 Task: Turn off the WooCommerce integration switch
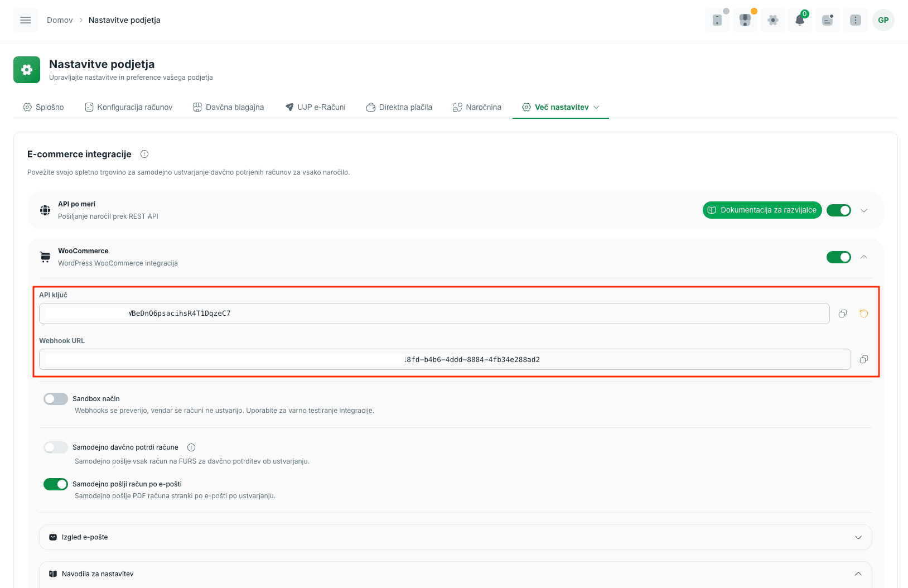pyautogui.click(x=839, y=257)
